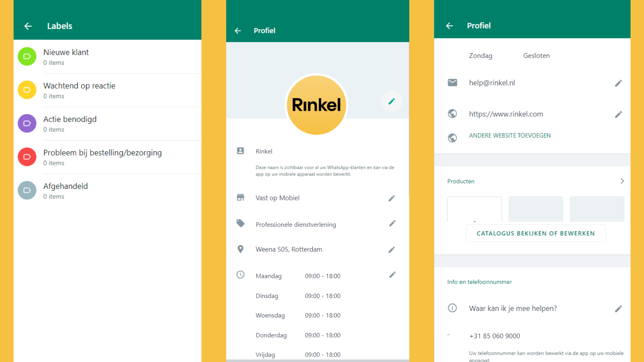Open the green Nieuwe klant label icon

27,56
